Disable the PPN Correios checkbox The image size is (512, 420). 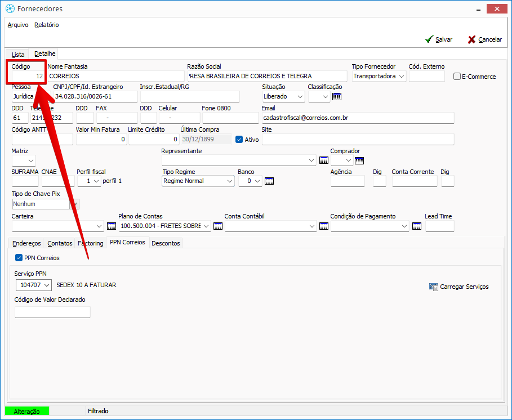pos(19,258)
